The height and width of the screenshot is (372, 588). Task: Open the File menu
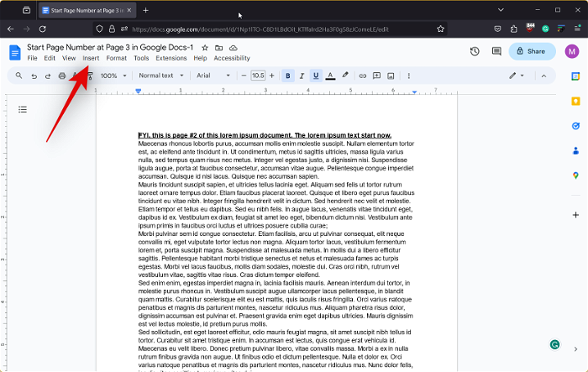tap(32, 58)
